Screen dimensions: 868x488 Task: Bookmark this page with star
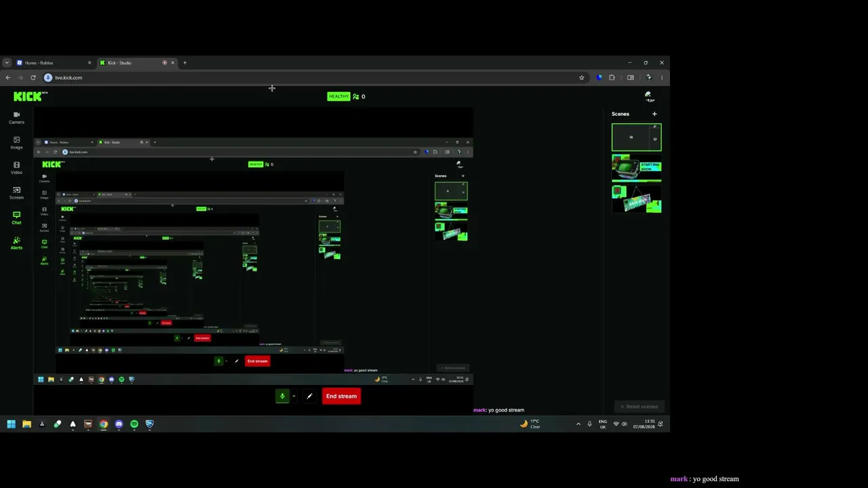[x=581, y=78]
